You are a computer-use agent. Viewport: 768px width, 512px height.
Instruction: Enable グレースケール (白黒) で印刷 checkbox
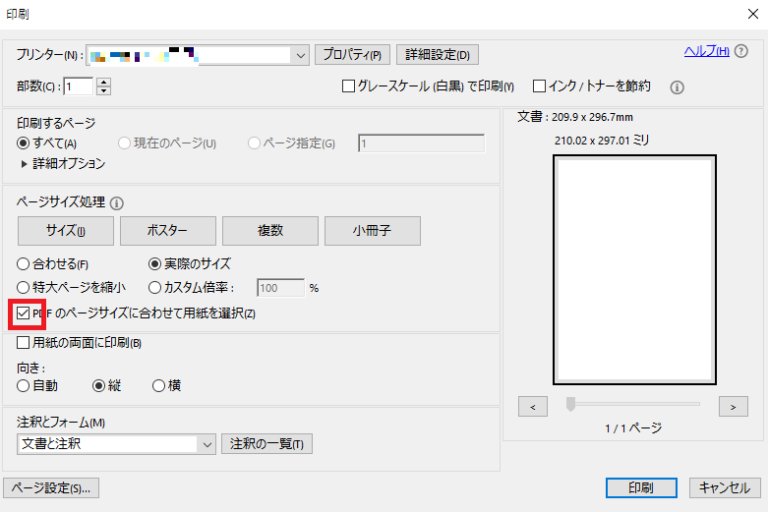(349, 87)
